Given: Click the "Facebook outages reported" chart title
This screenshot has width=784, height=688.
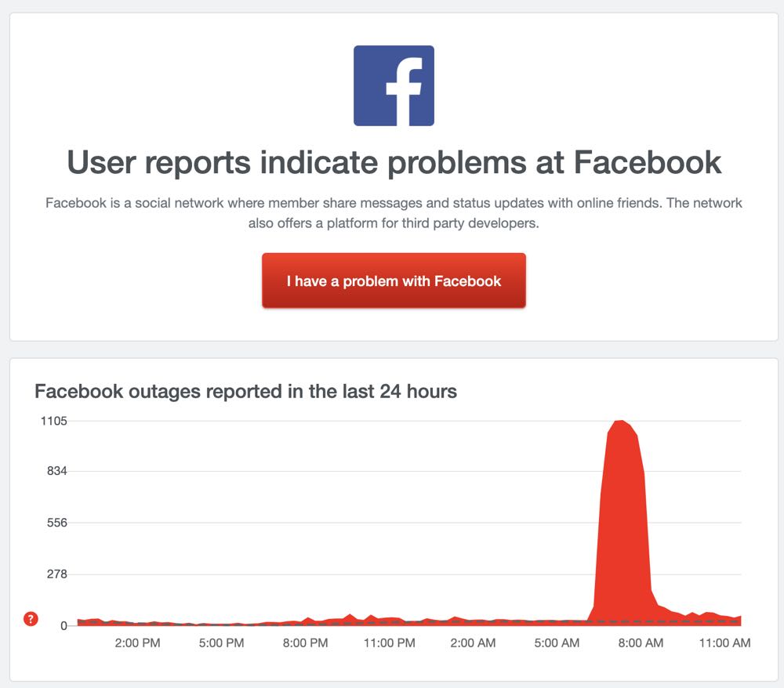Looking at the screenshot, I should pos(245,390).
